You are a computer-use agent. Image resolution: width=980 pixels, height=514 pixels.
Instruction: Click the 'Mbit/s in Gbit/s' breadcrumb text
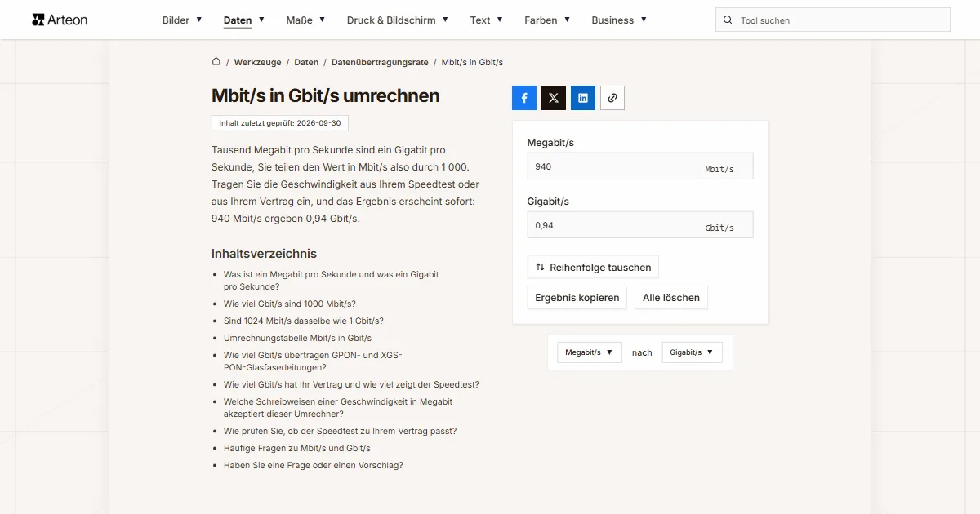coord(472,62)
